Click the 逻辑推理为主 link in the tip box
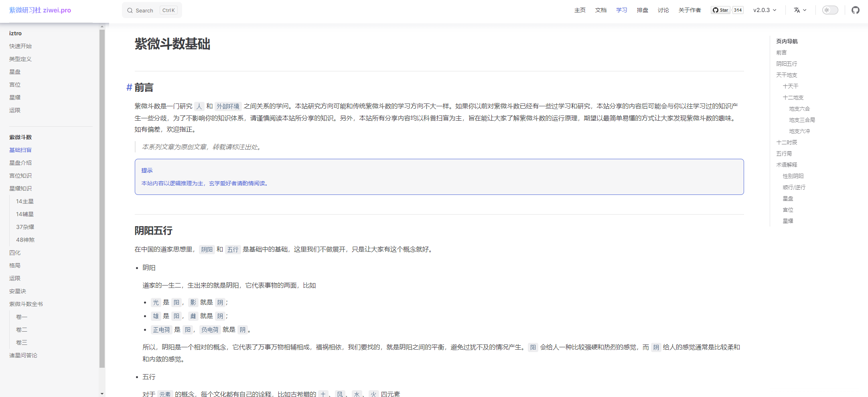The image size is (868, 397). coord(187,183)
